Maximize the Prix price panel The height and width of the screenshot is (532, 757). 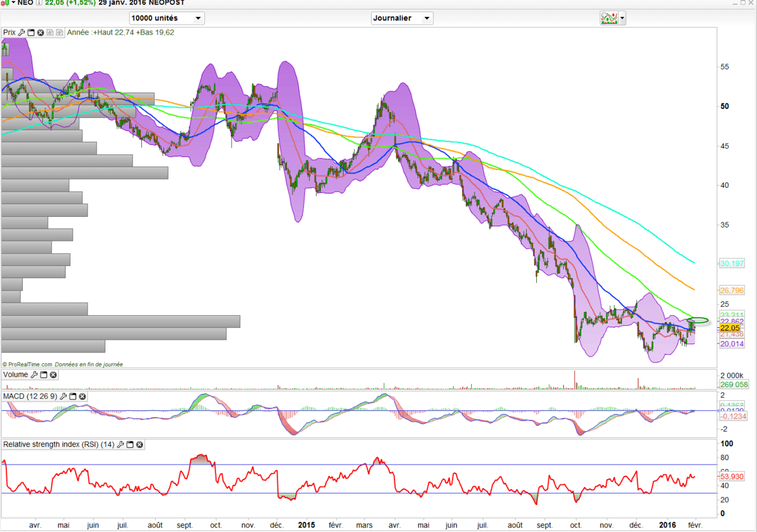(x=31, y=32)
